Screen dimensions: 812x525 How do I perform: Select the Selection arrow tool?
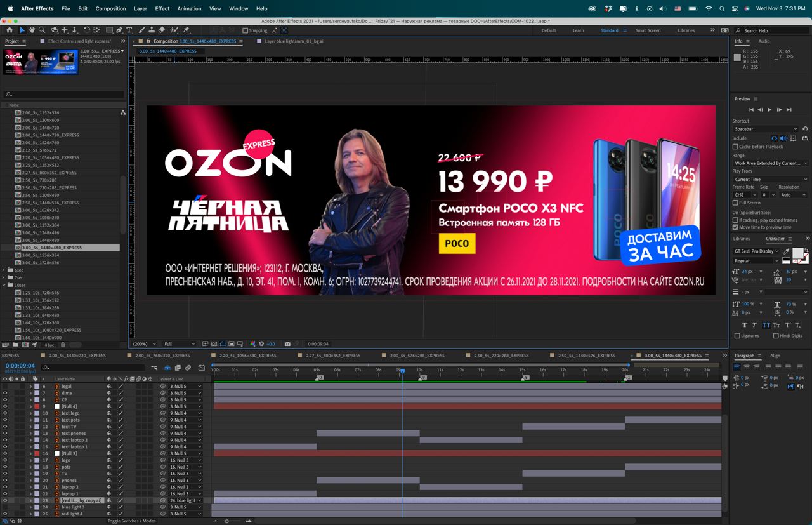[x=22, y=30]
